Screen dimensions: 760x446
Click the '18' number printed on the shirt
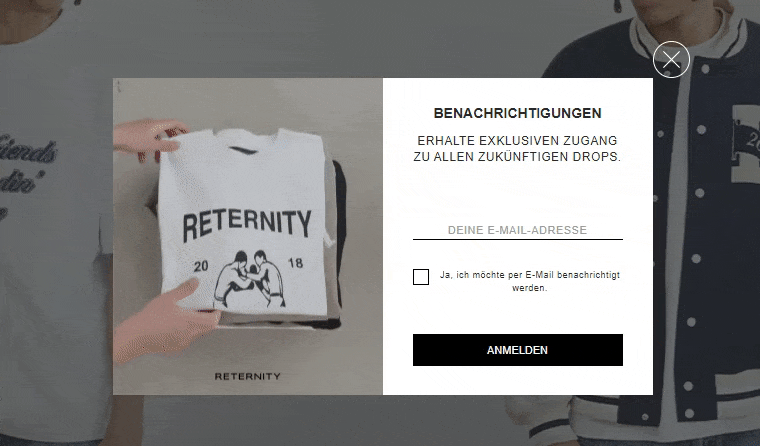click(x=295, y=263)
